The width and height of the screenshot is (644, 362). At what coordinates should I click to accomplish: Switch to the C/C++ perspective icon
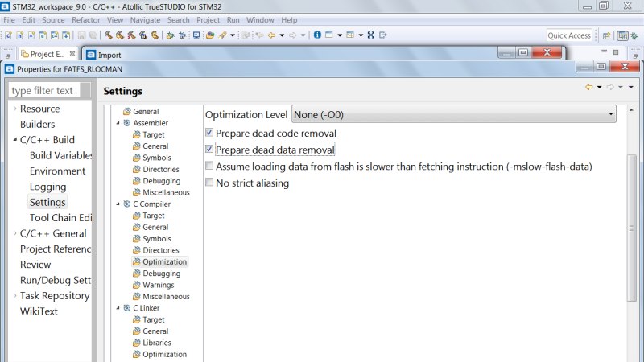622,35
